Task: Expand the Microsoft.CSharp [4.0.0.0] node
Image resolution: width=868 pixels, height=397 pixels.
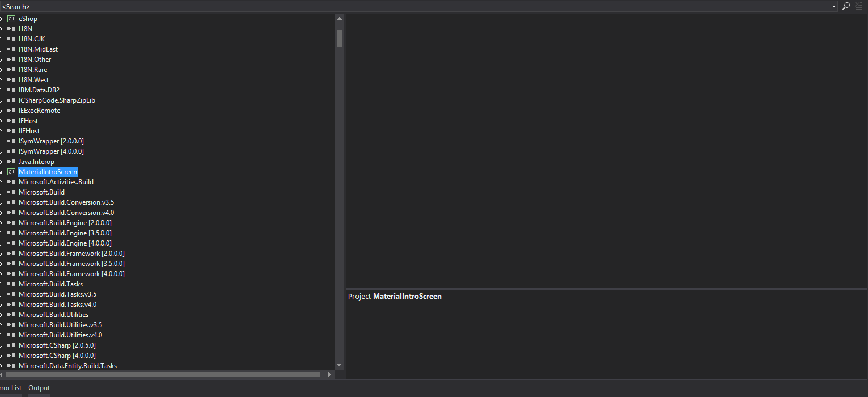Action: [x=2, y=356]
